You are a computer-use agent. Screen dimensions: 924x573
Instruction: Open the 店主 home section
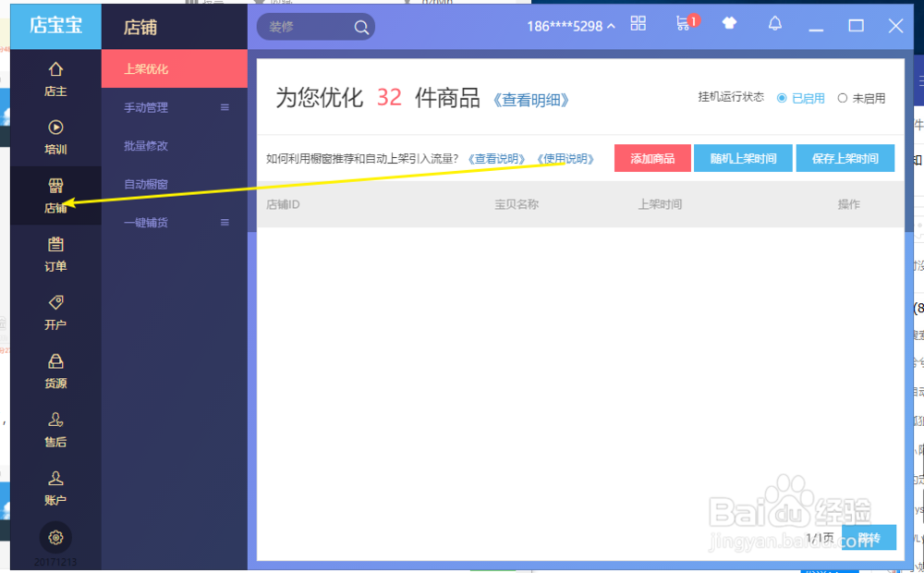(x=55, y=79)
